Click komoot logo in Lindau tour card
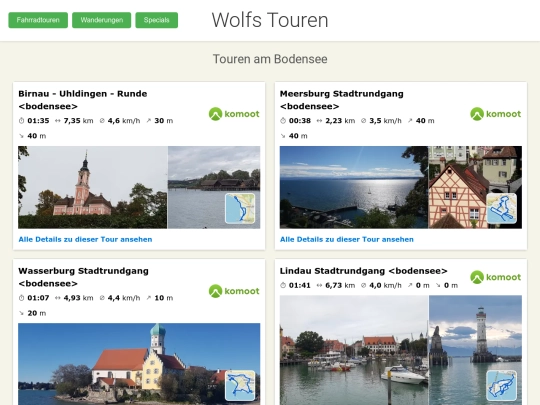Viewport: 540px width, 405px height. pos(496,277)
